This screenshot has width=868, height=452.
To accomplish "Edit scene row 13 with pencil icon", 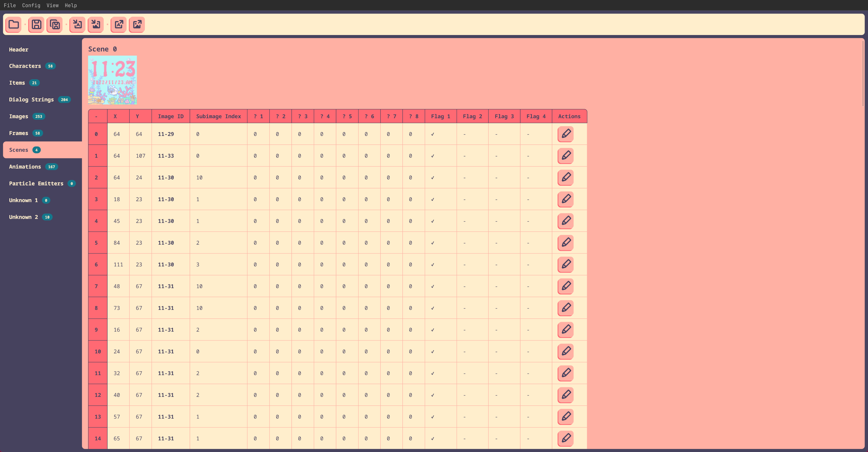I will tap(566, 416).
